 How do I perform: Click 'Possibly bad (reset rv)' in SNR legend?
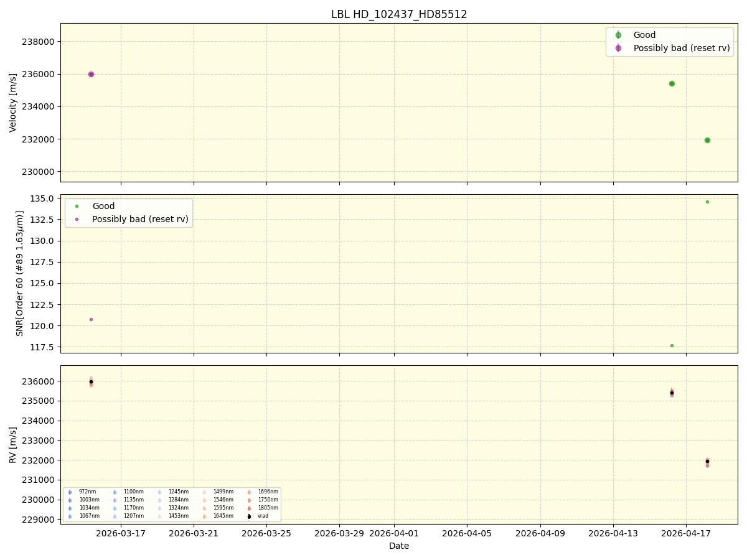(140, 219)
